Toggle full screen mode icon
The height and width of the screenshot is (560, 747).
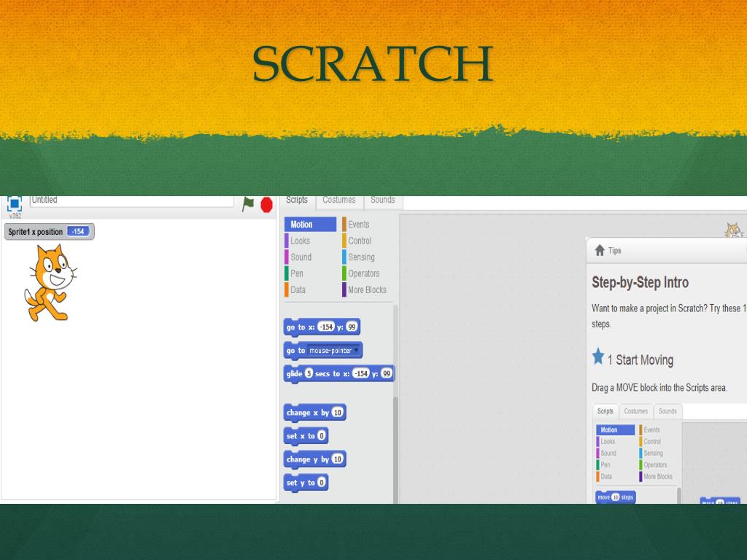15,204
